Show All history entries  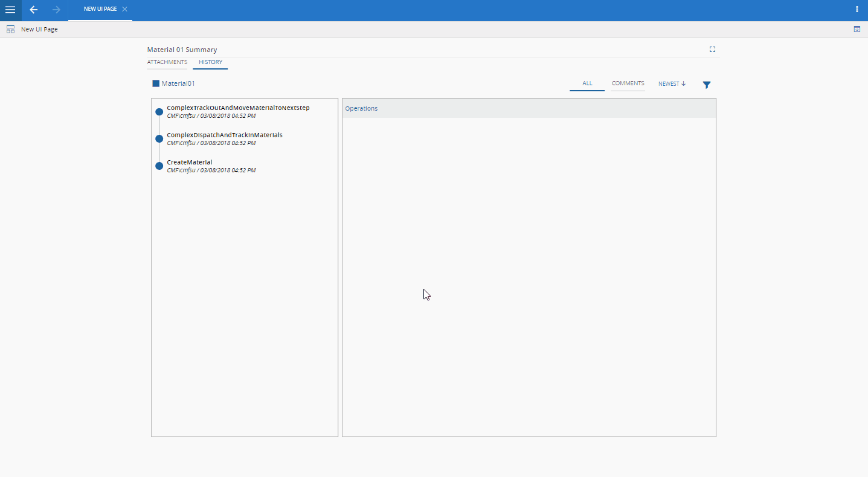point(587,83)
